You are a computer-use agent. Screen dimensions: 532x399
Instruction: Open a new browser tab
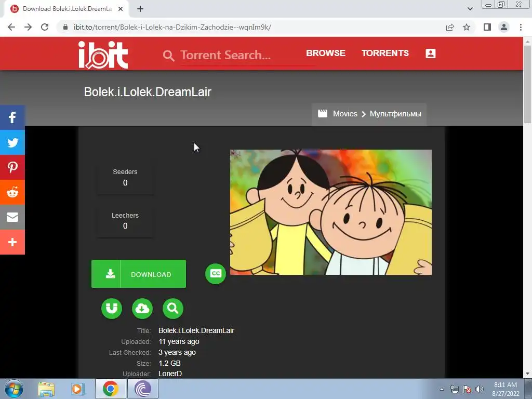click(140, 9)
